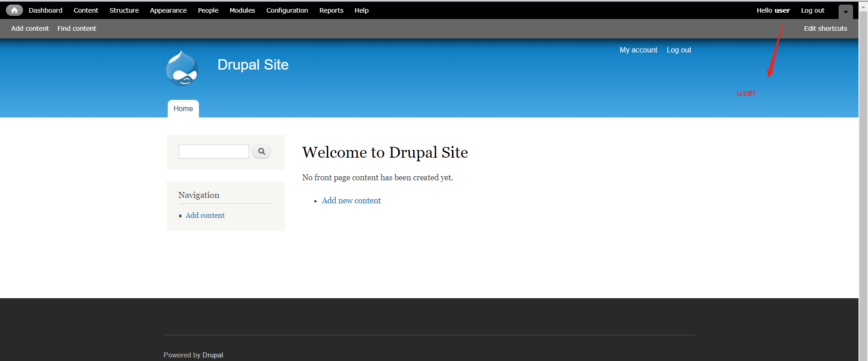Click the Find content shortcut
The height and width of the screenshot is (361, 868).
pos(77,28)
